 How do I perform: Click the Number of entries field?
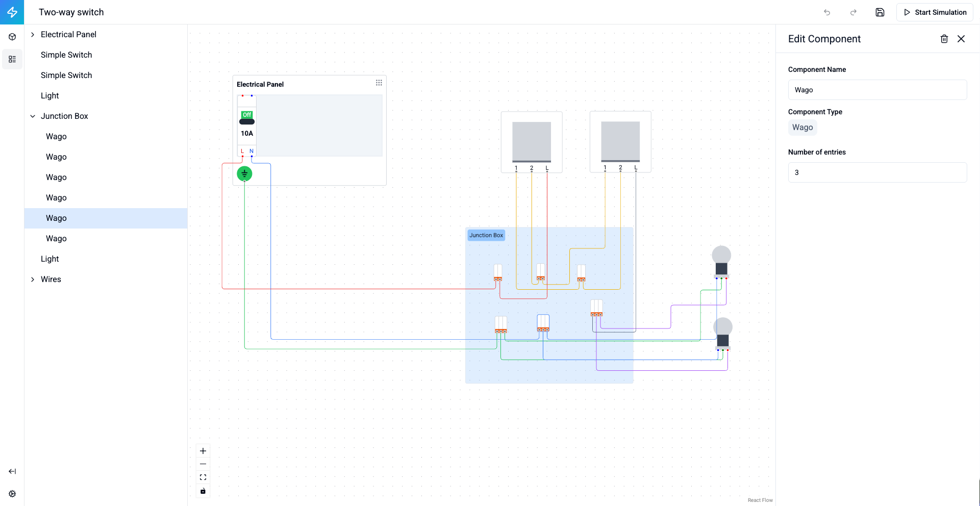(x=877, y=172)
